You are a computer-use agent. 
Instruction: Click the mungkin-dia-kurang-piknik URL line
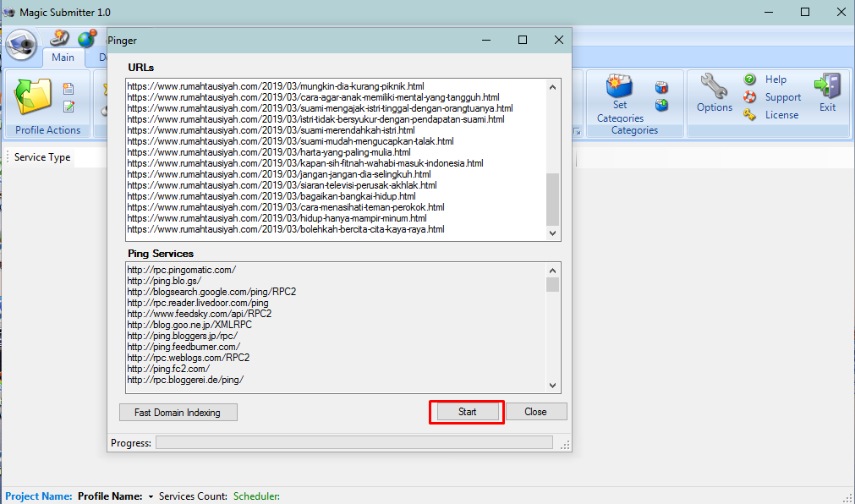(276, 86)
